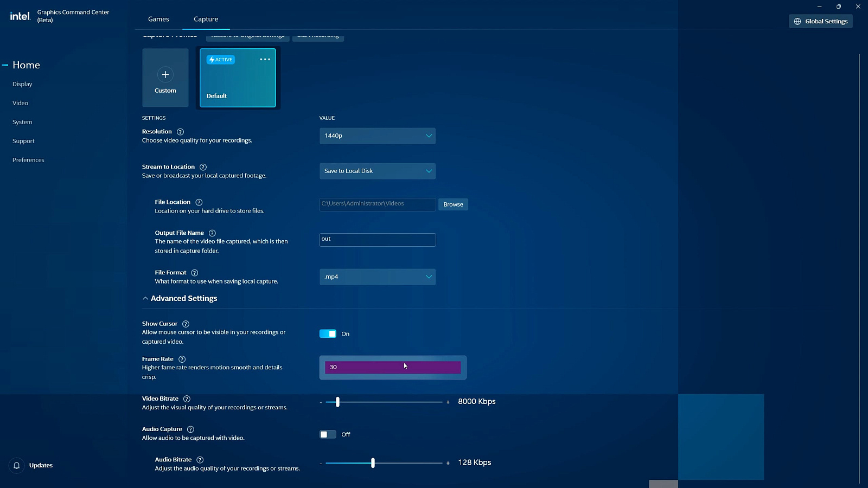The height and width of the screenshot is (488, 868).
Task: Click the 8000 Kbps value
Action: (477, 402)
